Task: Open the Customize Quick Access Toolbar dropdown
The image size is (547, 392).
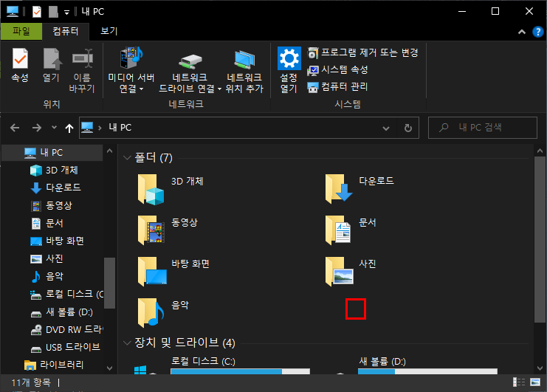Action: tap(66, 13)
